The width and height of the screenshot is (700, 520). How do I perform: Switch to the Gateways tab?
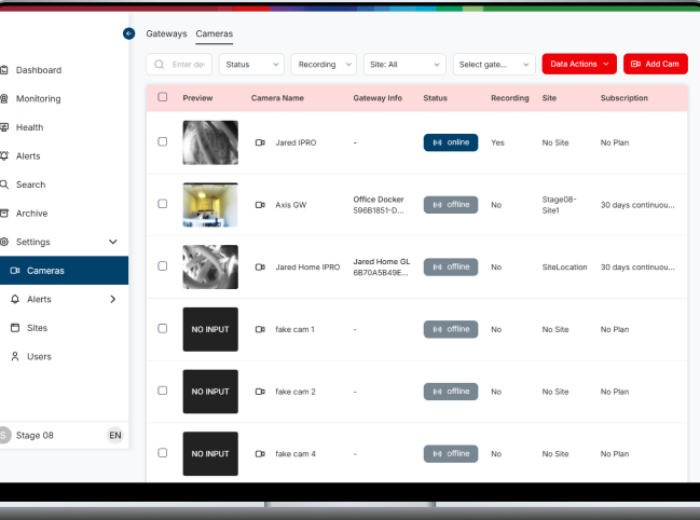click(166, 34)
